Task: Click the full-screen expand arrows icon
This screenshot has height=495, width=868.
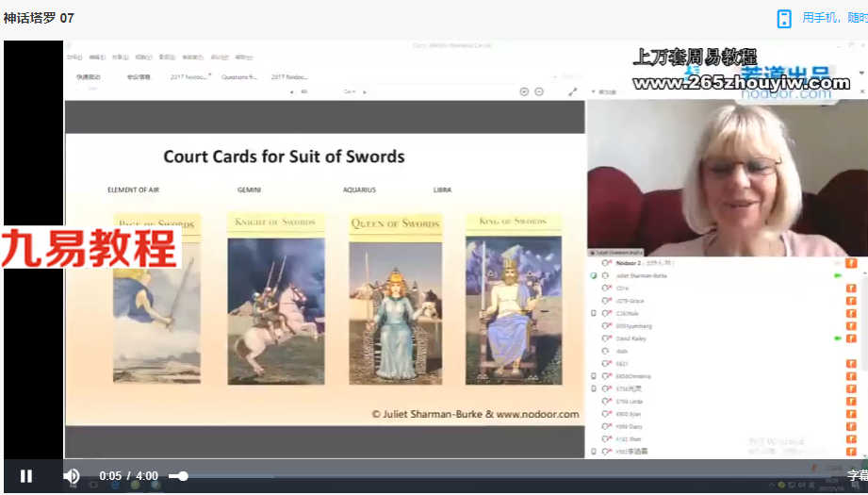Action: click(x=572, y=91)
